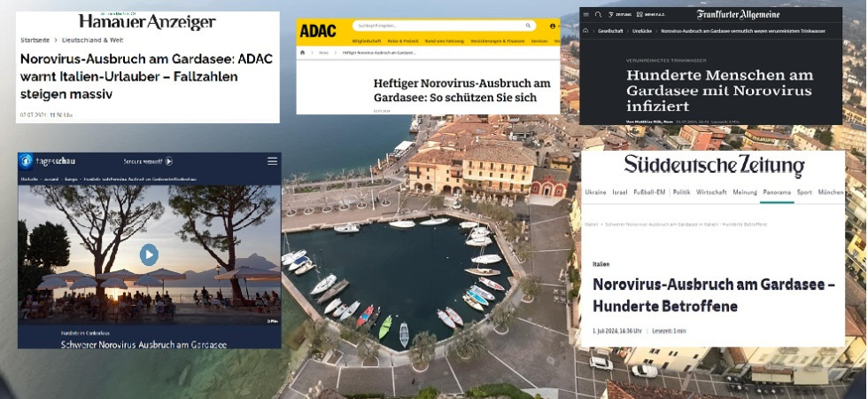Click the tagesschau logo icon
This screenshot has width=868, height=399.
[27, 160]
